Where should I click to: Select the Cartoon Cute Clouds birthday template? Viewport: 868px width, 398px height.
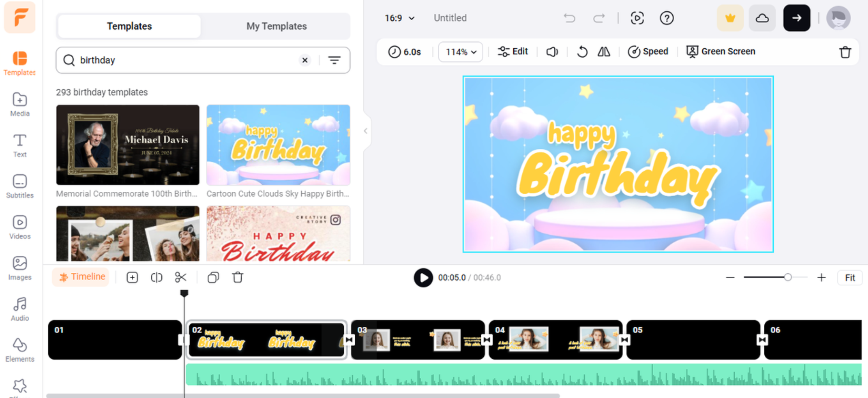[278, 145]
